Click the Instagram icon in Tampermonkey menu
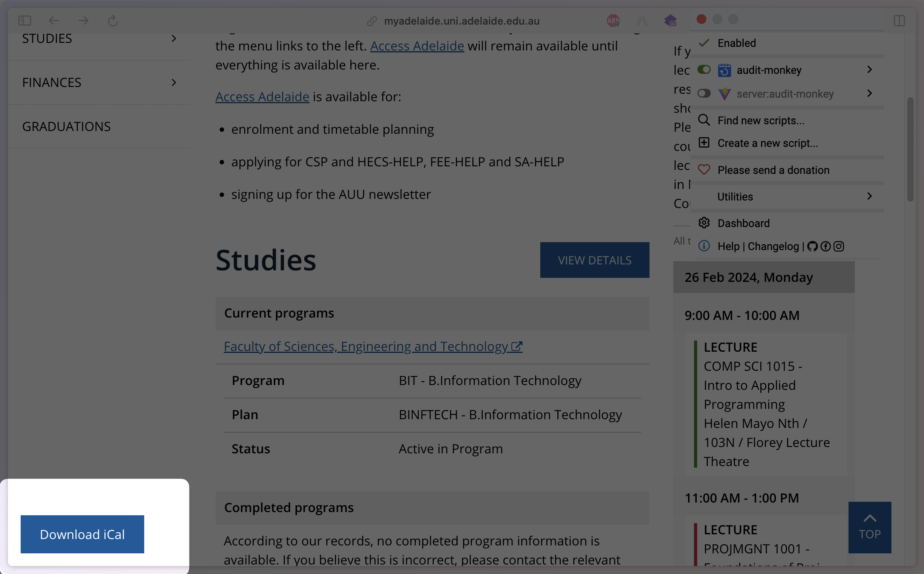924x574 pixels. coord(839,247)
